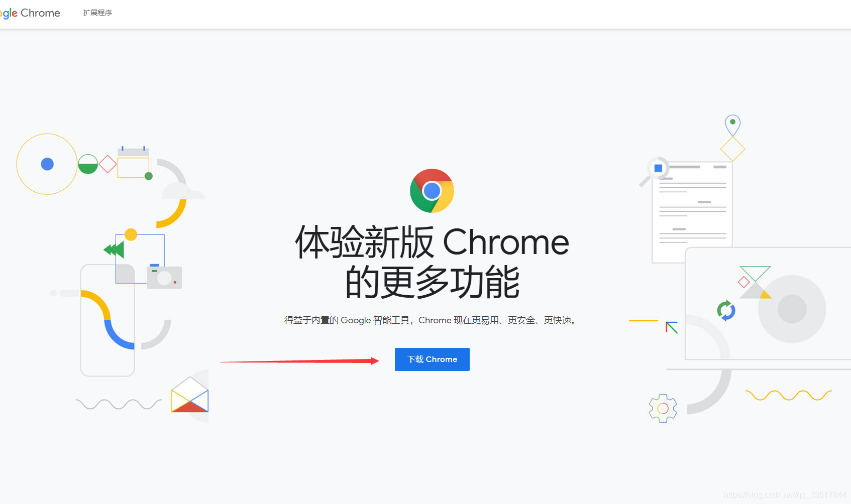The width and height of the screenshot is (851, 504).
Task: Click the red diagonal arrow icon
Action: [x=672, y=327]
